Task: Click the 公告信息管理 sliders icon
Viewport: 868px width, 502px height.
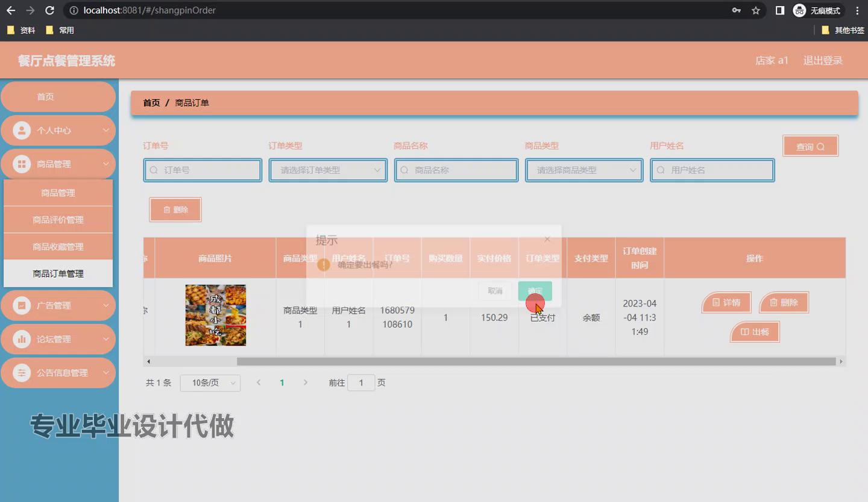Action: tap(22, 373)
